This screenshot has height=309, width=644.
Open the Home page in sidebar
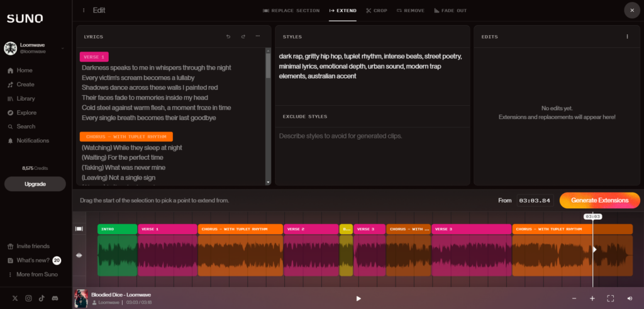[x=19, y=70]
